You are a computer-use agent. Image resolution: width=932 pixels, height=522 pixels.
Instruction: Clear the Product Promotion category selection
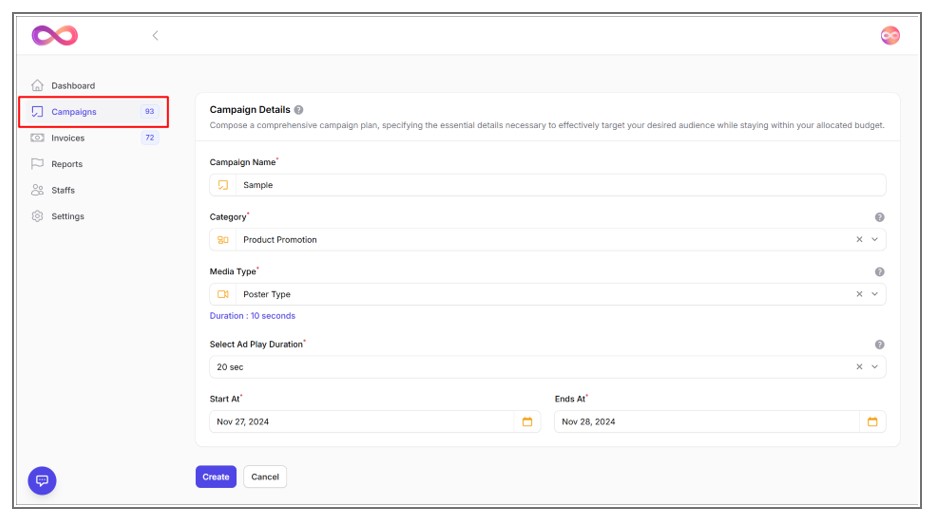coord(859,240)
